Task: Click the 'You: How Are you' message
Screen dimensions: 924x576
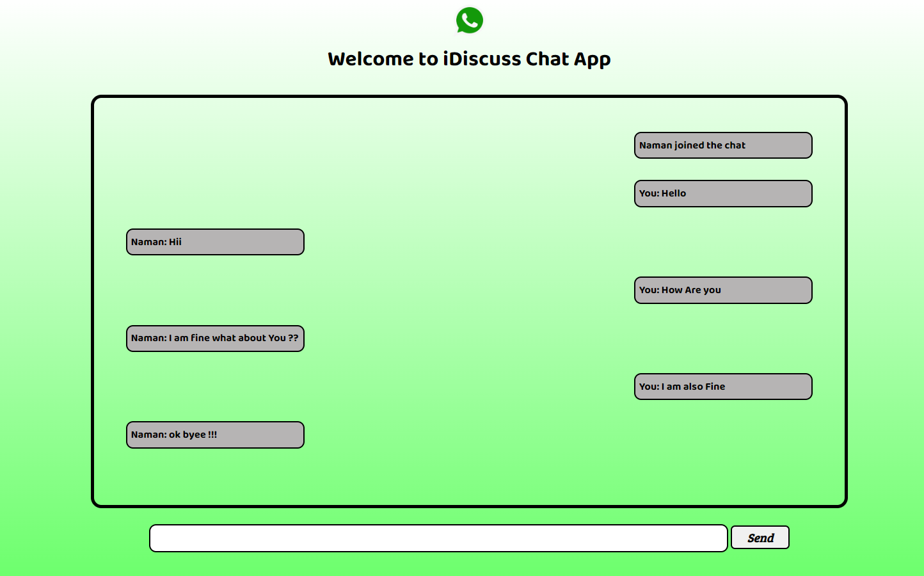Action: coord(723,290)
